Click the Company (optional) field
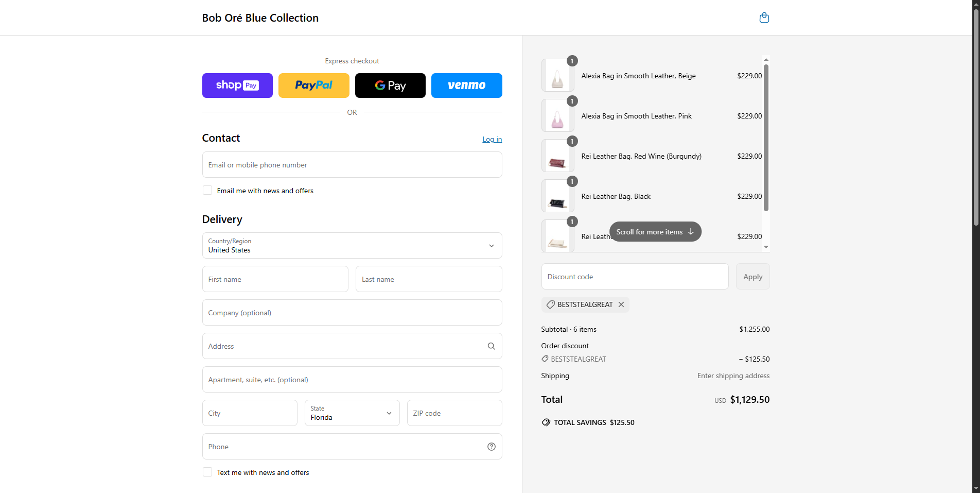Viewport: 980px width, 493px height. click(x=352, y=313)
